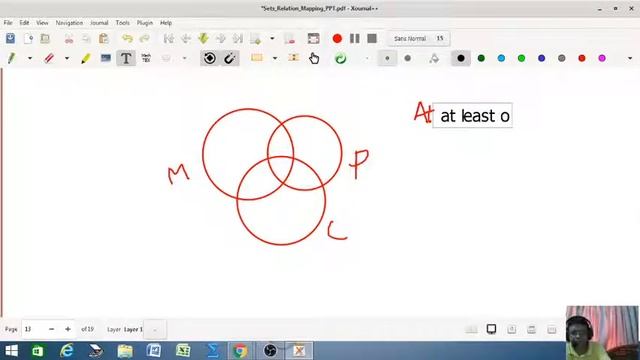
Task: Click green next annotated page arrow
Action: click(x=203, y=38)
